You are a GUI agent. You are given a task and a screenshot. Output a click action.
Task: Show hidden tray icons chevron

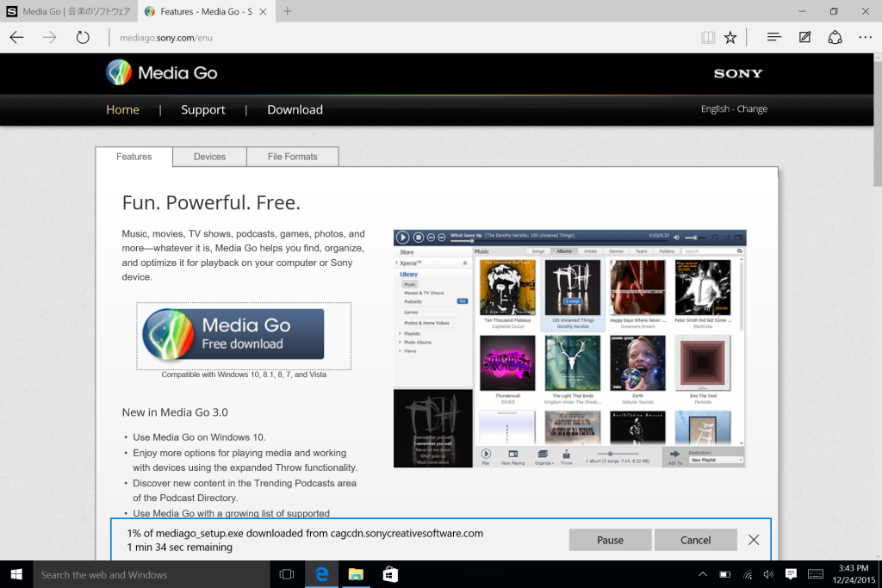703,574
